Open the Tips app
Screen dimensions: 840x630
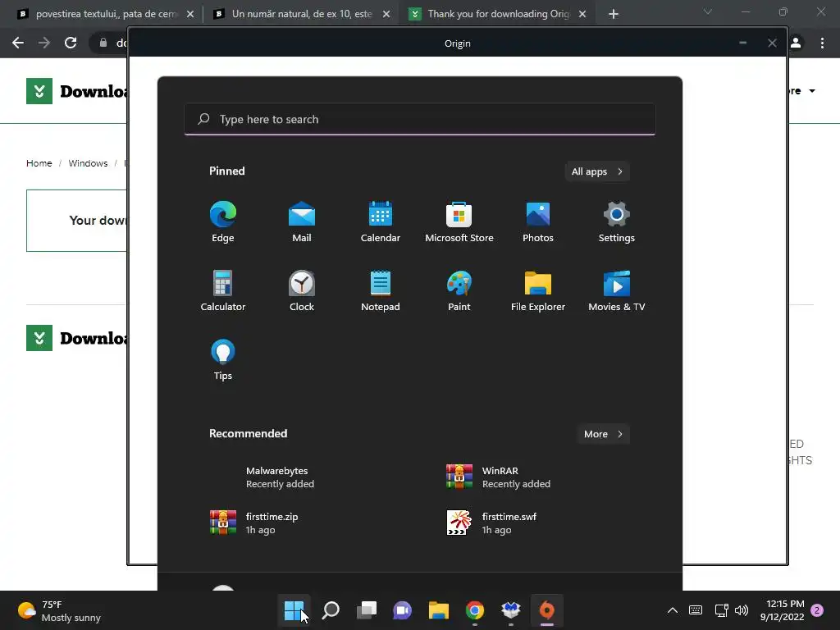pyautogui.click(x=223, y=360)
